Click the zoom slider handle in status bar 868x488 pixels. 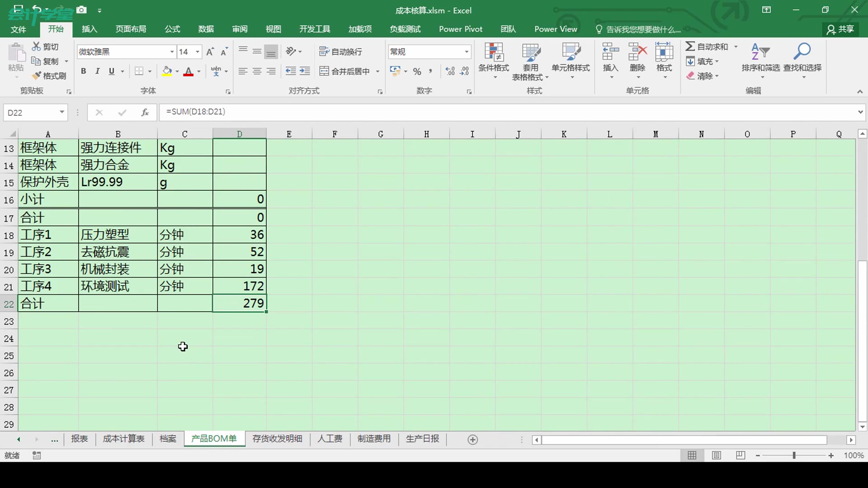coord(794,455)
